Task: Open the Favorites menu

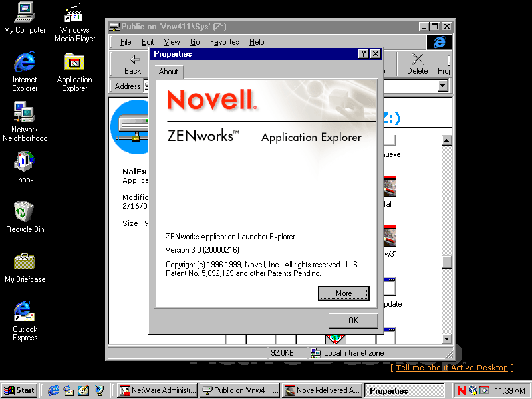Action: pyautogui.click(x=224, y=42)
